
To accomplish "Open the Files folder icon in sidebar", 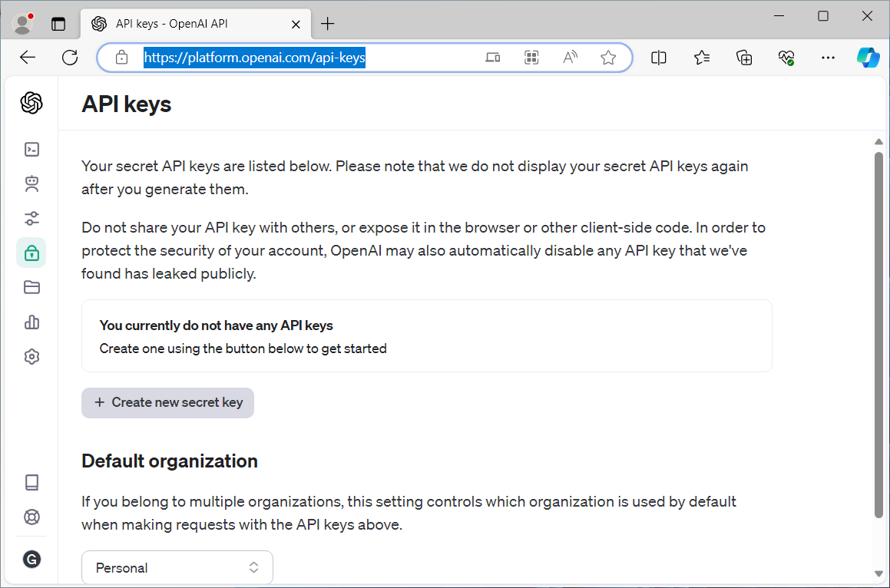I will 31,287.
